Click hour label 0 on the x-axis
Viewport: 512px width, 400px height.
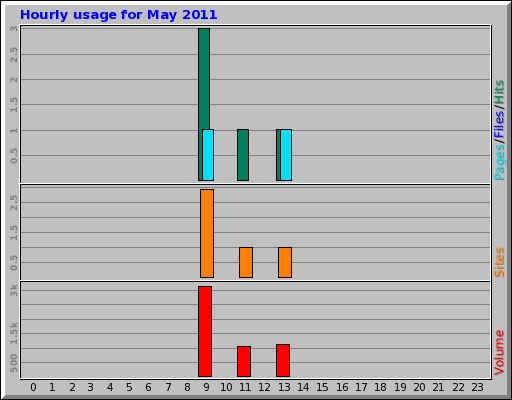[x=33, y=387]
